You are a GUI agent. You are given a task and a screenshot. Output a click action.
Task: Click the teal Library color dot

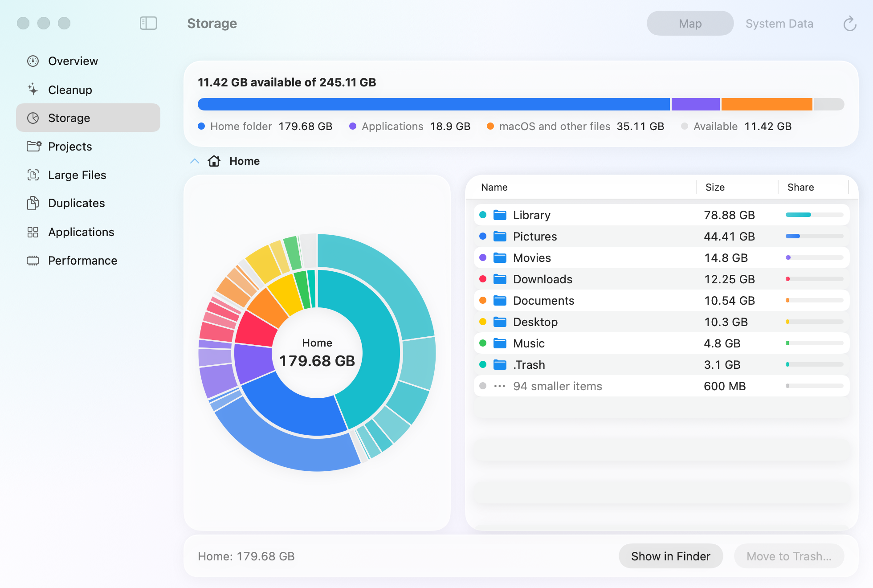click(x=483, y=215)
